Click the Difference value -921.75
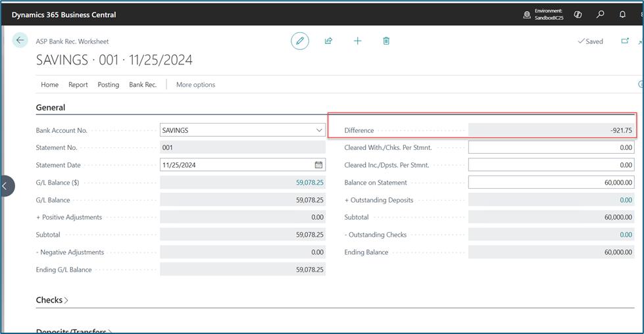 (x=621, y=130)
